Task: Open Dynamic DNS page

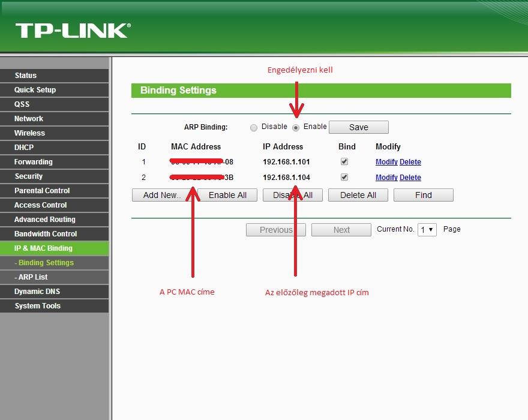Action: (x=54, y=292)
